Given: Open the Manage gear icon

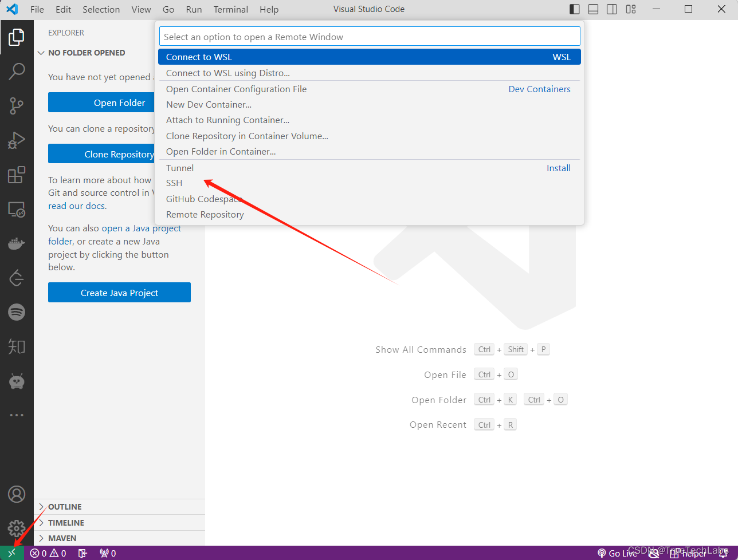Looking at the screenshot, I should coord(17,529).
